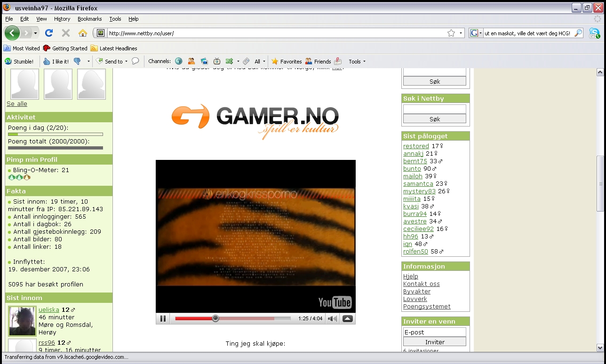Click the stamp icon beside Friends
The width and height of the screenshot is (606, 364).
click(338, 62)
